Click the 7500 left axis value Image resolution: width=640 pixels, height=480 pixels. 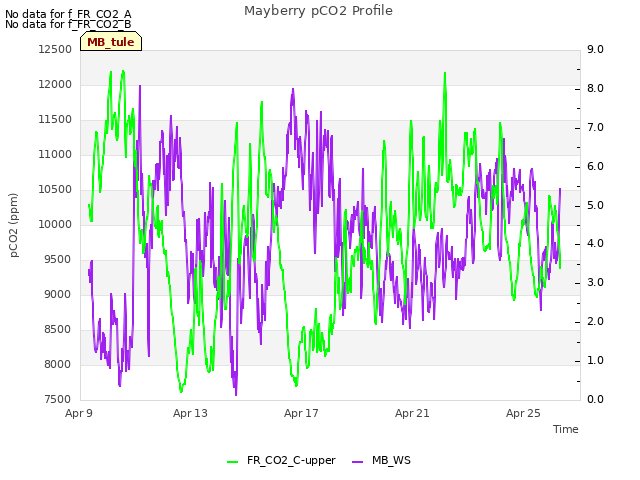point(58,400)
